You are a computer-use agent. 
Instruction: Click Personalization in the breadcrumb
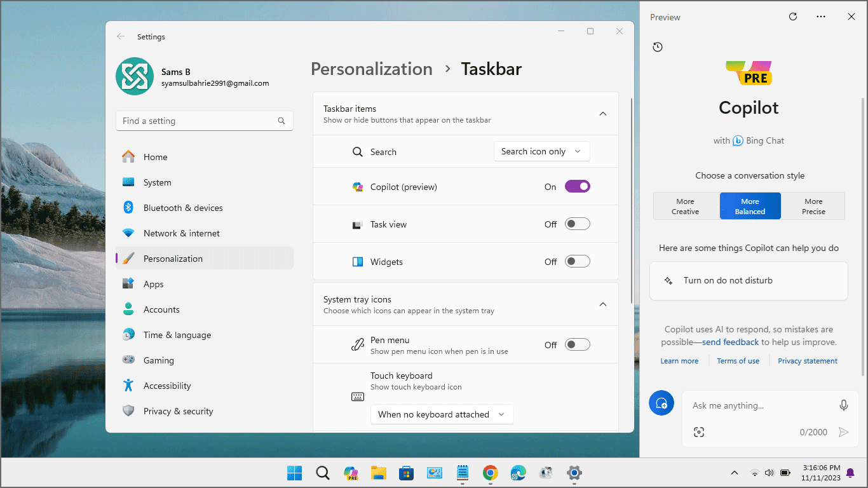pos(372,69)
